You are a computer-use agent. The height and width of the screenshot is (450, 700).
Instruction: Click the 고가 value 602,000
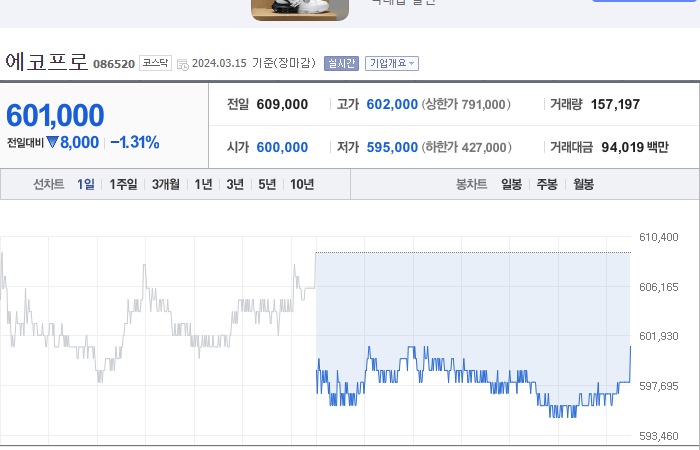coord(392,104)
